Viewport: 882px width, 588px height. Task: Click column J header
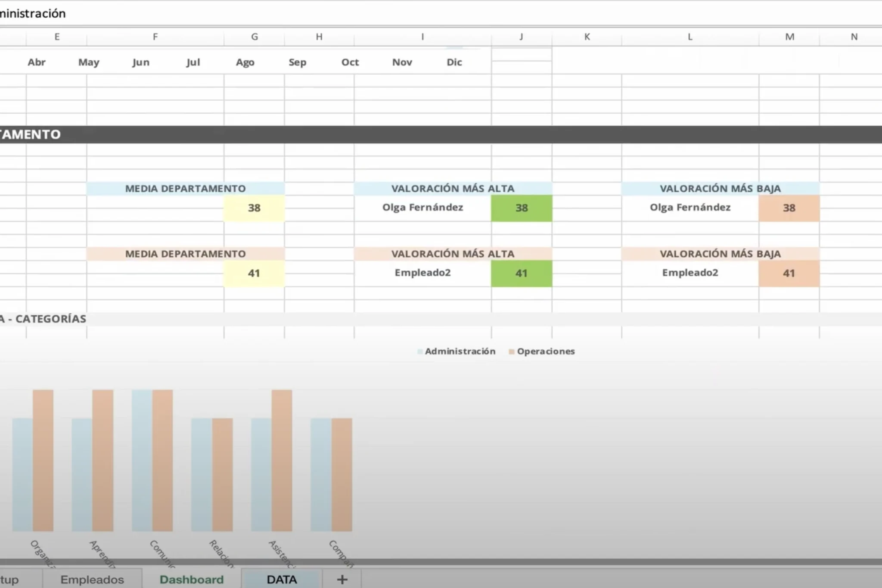pos(522,37)
